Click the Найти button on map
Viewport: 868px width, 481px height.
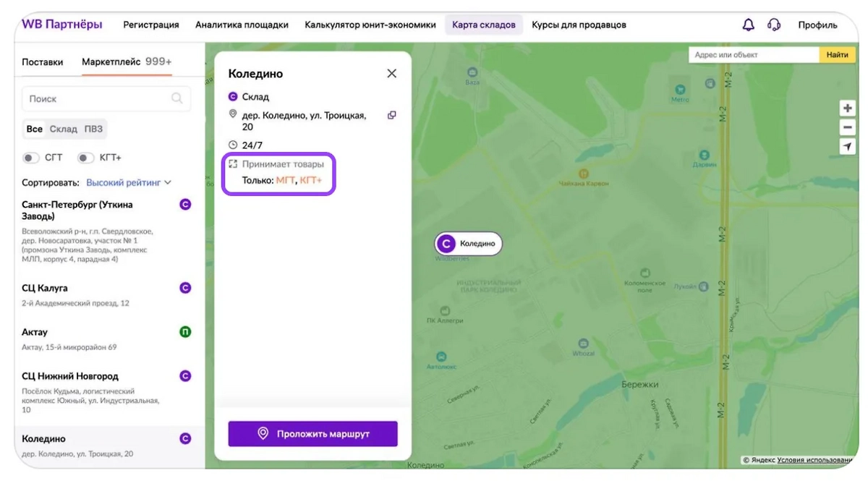837,55
